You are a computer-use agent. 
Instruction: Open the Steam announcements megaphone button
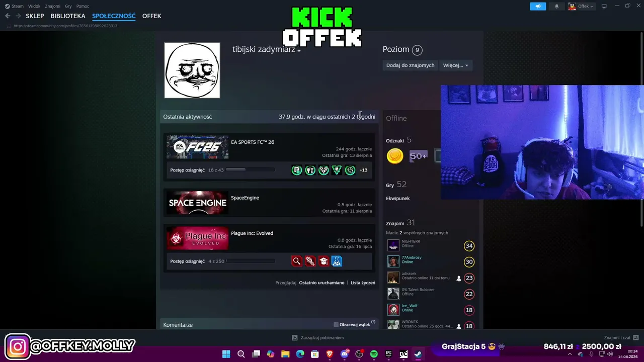(x=538, y=7)
